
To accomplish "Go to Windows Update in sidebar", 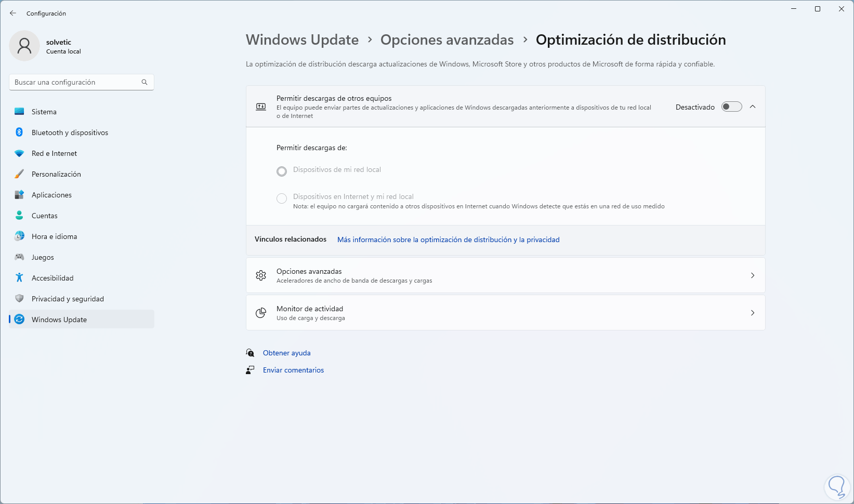I will pos(59,320).
